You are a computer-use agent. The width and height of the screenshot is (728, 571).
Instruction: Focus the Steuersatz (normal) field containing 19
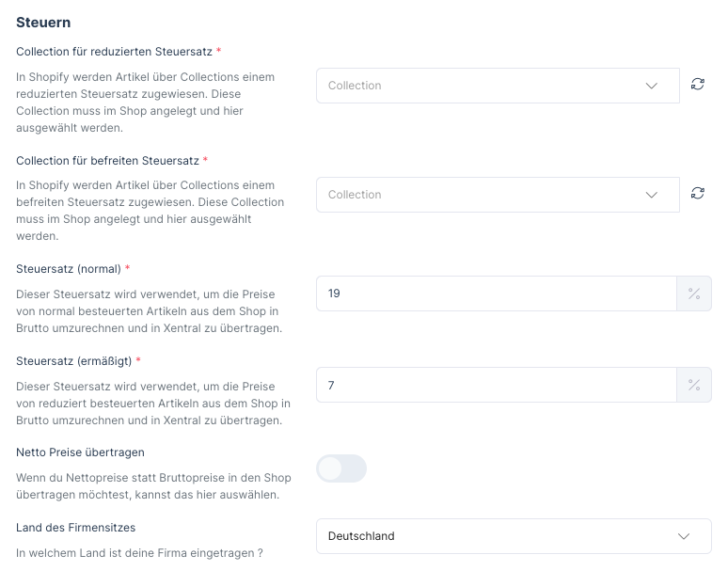(496, 293)
